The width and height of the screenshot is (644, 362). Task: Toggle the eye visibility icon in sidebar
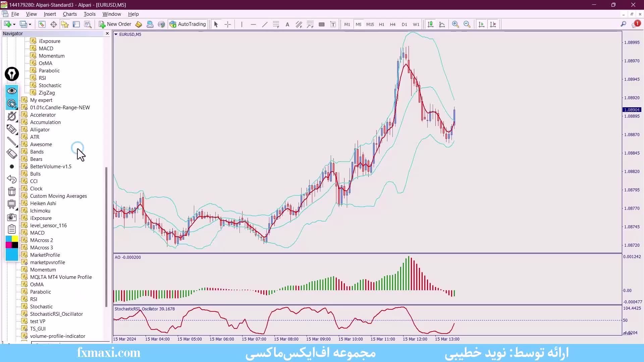tap(12, 91)
